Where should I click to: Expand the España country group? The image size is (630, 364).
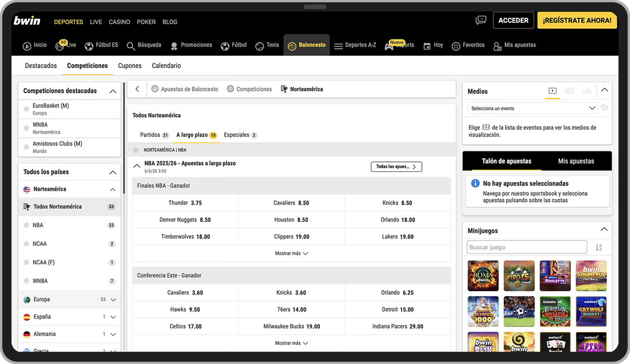(113, 317)
